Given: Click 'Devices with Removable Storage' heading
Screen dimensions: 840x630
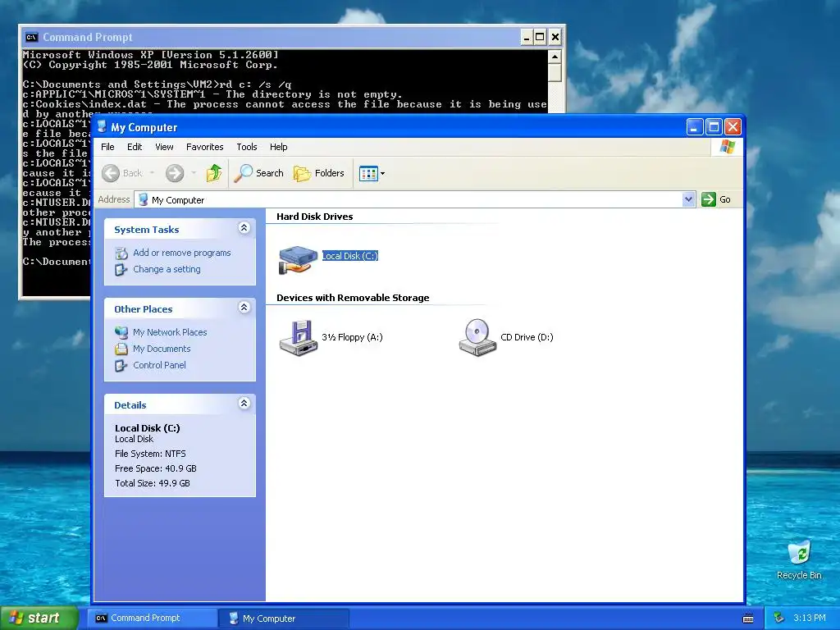Looking at the screenshot, I should [353, 298].
